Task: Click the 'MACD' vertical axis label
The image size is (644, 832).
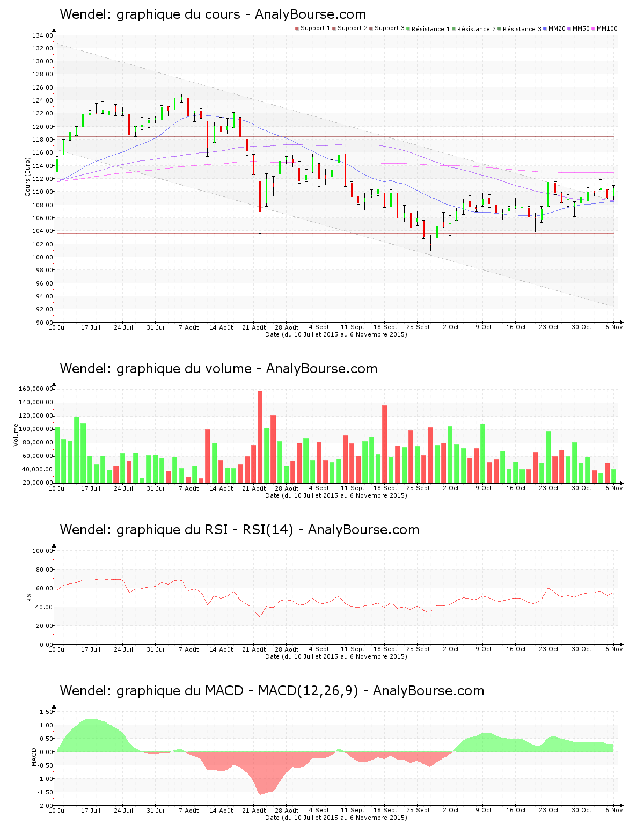Action: click(34, 757)
